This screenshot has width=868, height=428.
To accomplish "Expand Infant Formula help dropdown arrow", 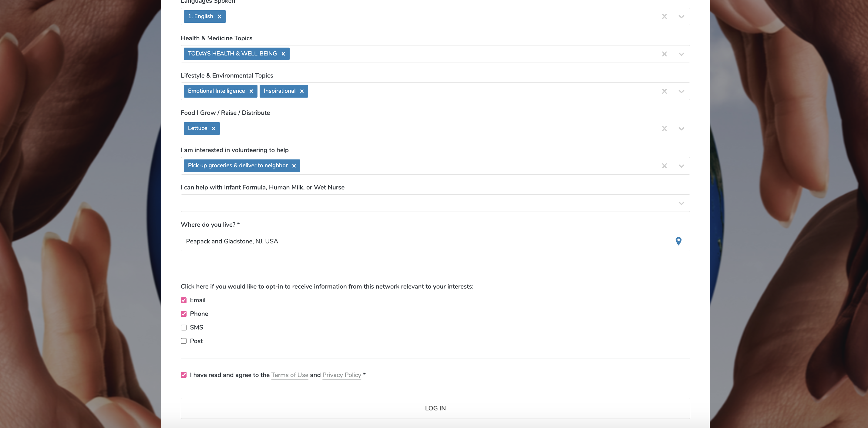I will tap(681, 203).
